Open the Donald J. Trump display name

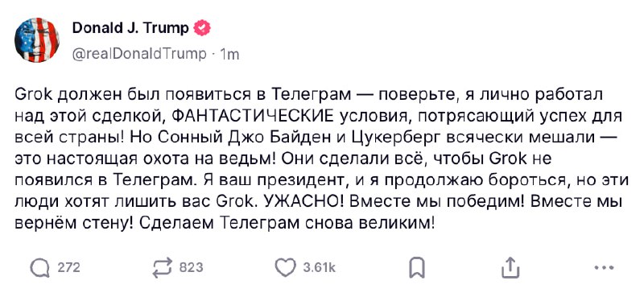pyautogui.click(x=130, y=28)
